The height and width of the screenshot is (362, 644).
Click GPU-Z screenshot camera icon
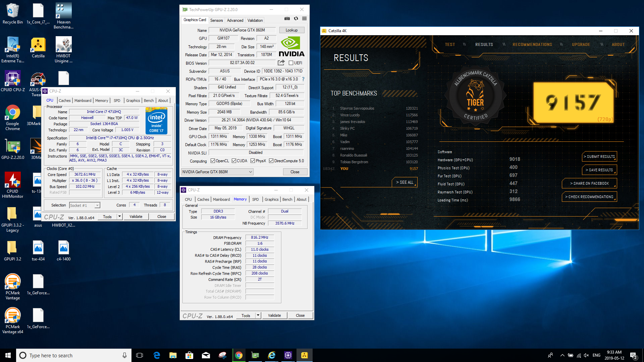287,19
